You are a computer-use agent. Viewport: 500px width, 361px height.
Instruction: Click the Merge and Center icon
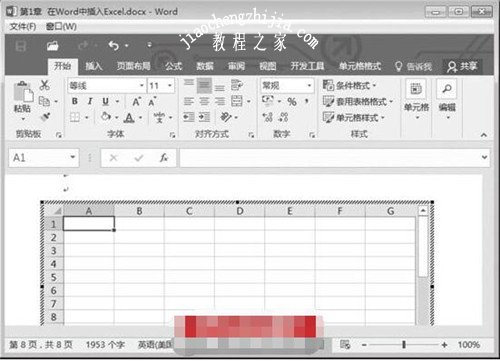(237, 101)
